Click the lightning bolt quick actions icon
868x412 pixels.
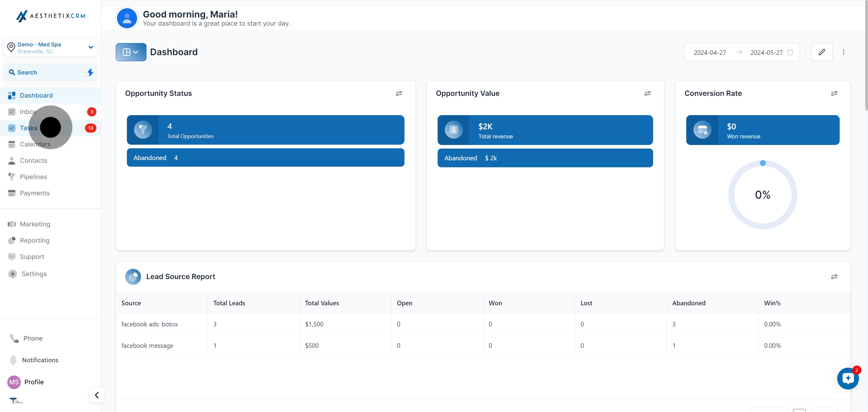coord(90,72)
